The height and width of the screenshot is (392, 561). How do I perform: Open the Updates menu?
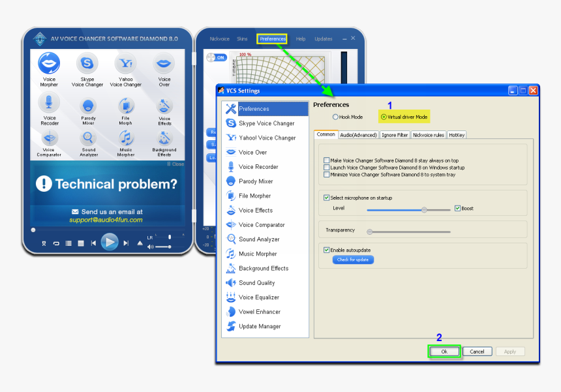tap(324, 38)
